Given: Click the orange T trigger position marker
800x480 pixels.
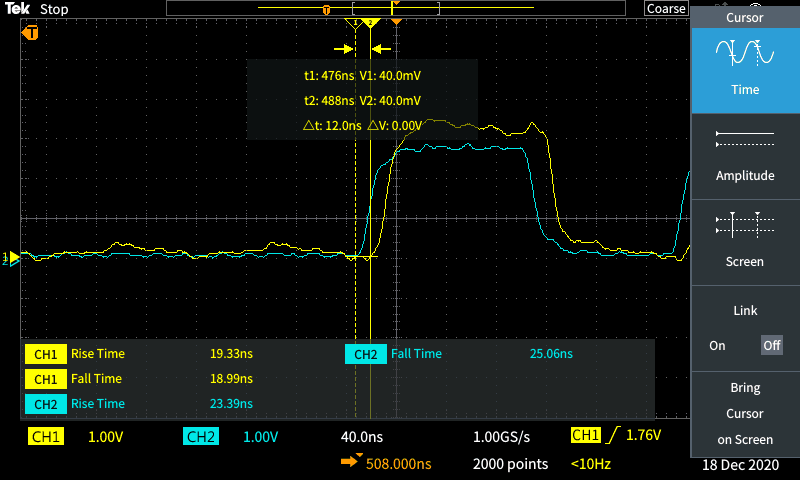Looking at the screenshot, I should 32,33.
